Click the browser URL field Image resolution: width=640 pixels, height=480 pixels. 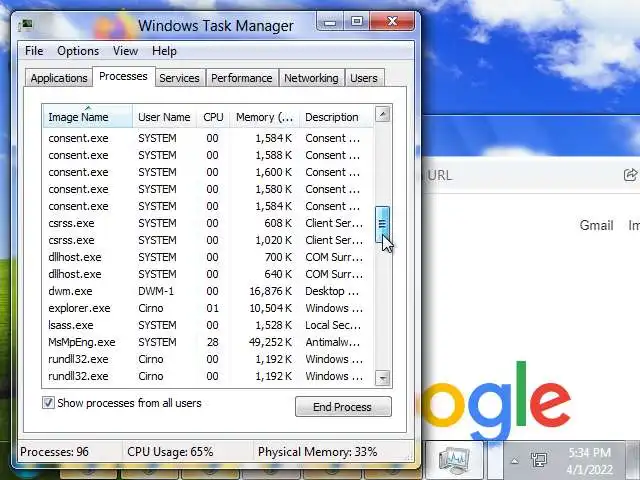click(x=518, y=176)
